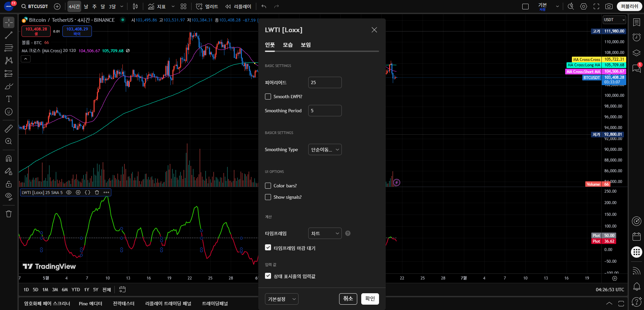The width and height of the screenshot is (644, 310).
Task: Expand the bottom panel chevron
Action: point(609,303)
